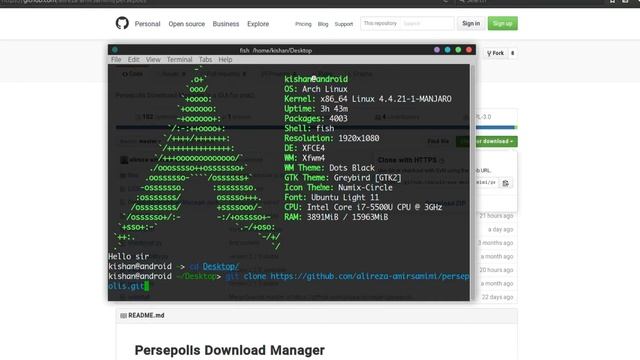Open the Open source nav link
The image size is (640, 360).
[187, 24]
